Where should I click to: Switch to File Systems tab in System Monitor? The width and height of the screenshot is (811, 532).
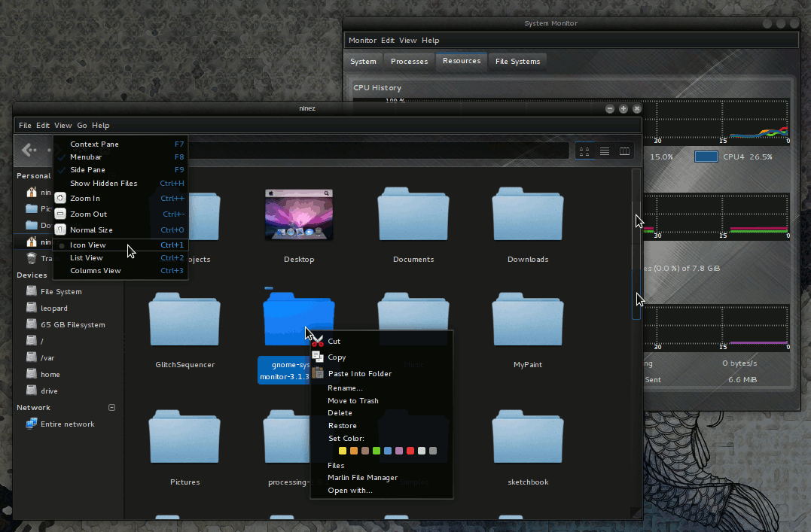517,61
